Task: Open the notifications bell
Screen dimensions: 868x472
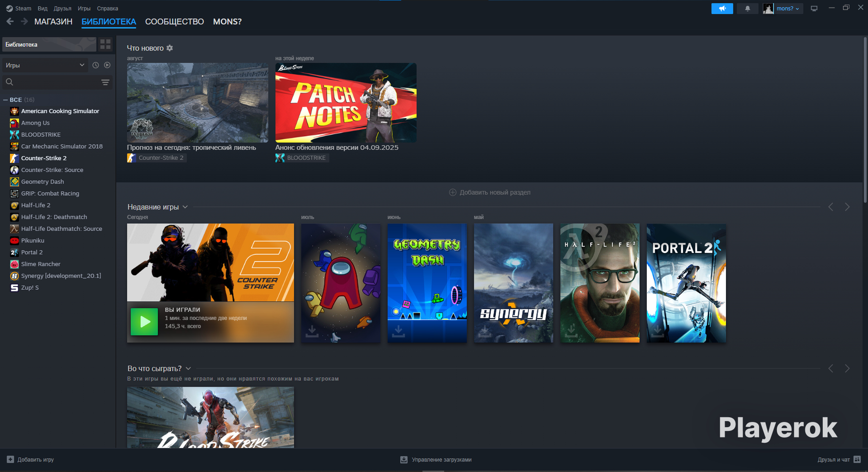Action: [x=748, y=8]
